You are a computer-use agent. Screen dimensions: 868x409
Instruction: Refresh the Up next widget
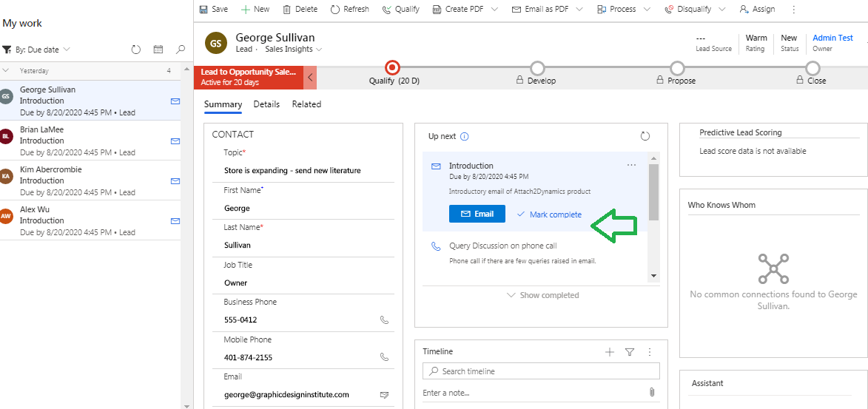[645, 136]
